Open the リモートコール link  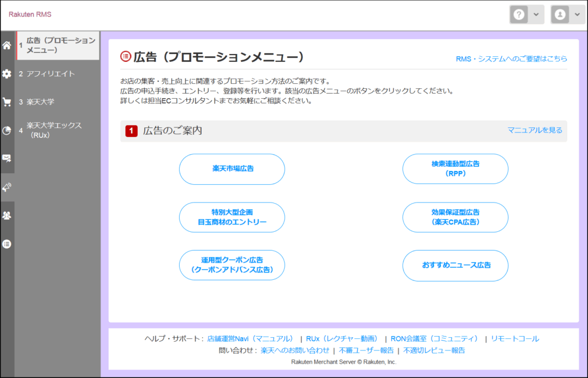(x=515, y=338)
